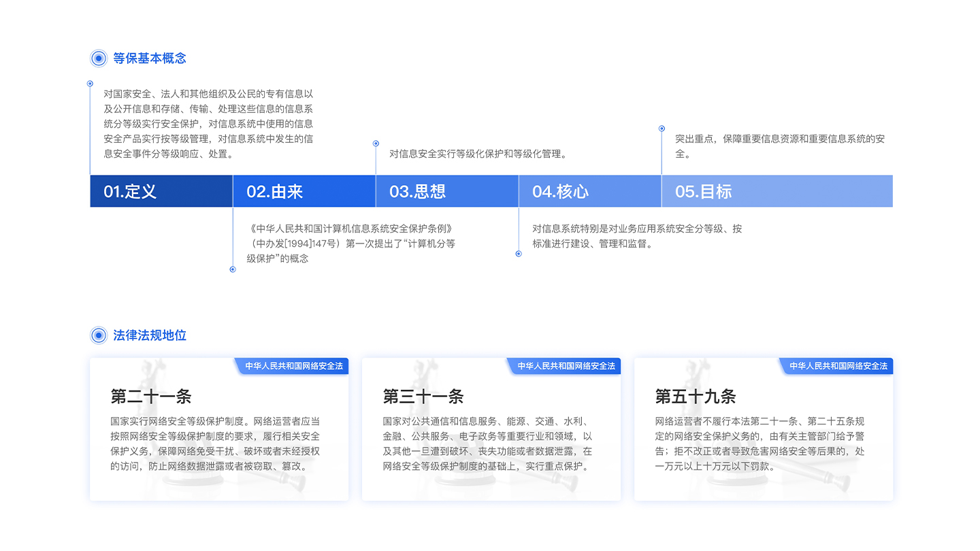The image size is (980, 551).
Task: Click the 法律法规地位 section title
Action: click(150, 335)
